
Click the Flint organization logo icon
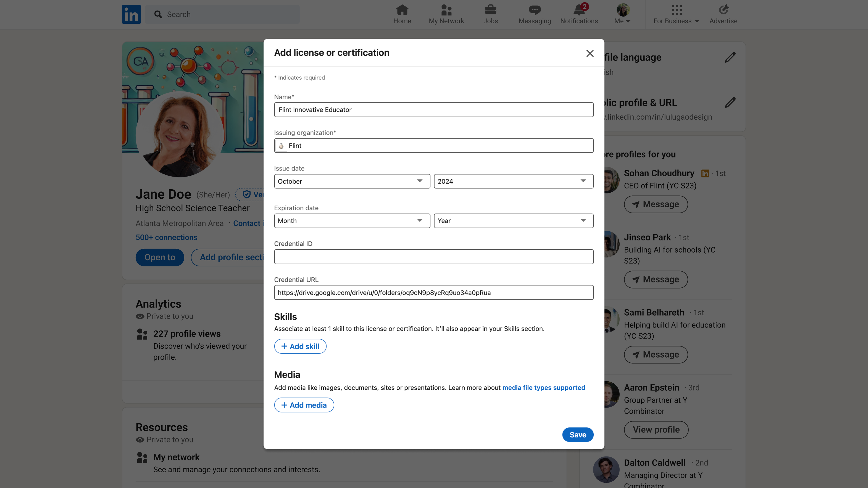pos(281,146)
